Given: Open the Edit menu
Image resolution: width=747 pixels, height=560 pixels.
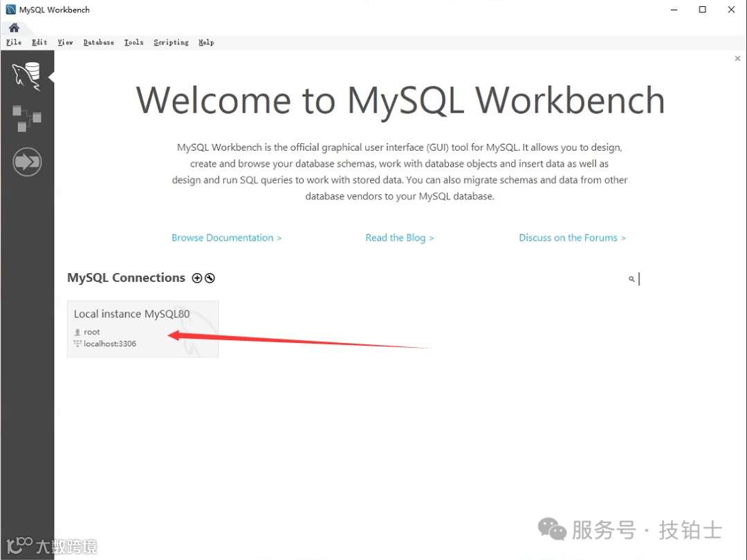Looking at the screenshot, I should pos(39,42).
